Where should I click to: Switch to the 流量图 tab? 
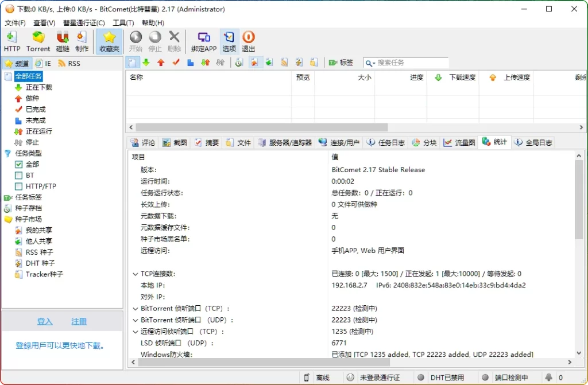[459, 143]
